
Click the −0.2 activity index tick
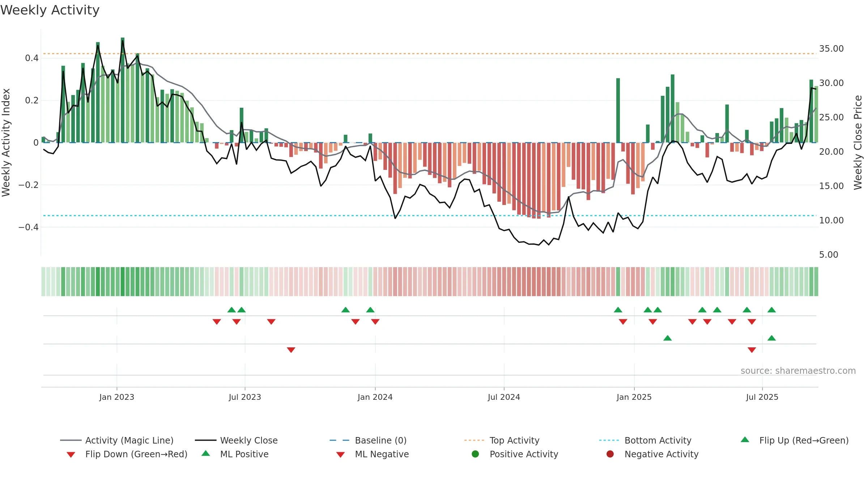click(x=28, y=185)
